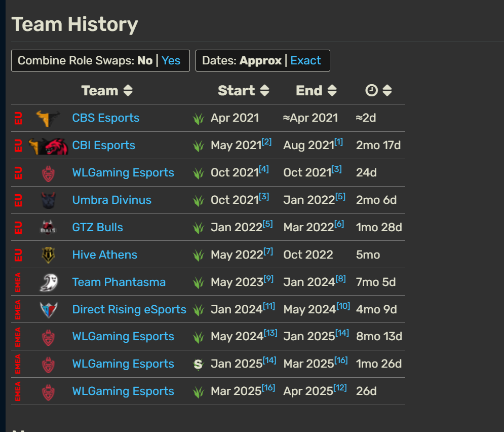Sort table by End column
This screenshot has width=504, height=432.
pos(332,91)
